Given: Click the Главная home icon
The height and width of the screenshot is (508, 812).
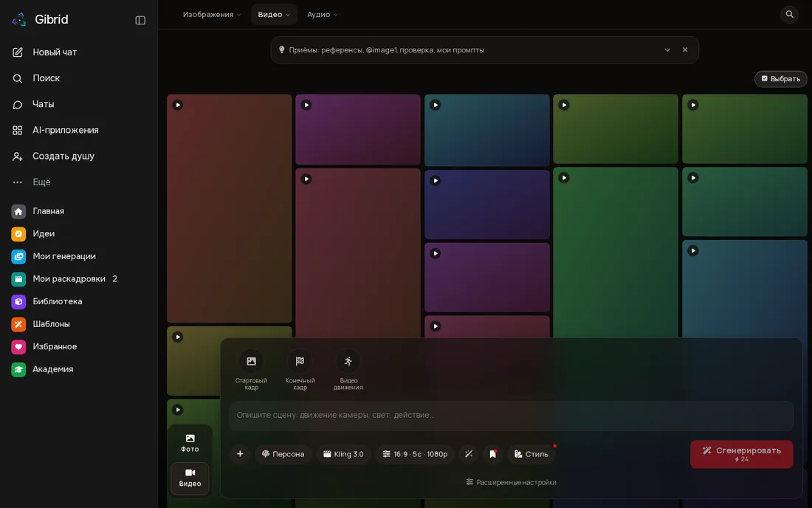Looking at the screenshot, I should click(x=18, y=211).
